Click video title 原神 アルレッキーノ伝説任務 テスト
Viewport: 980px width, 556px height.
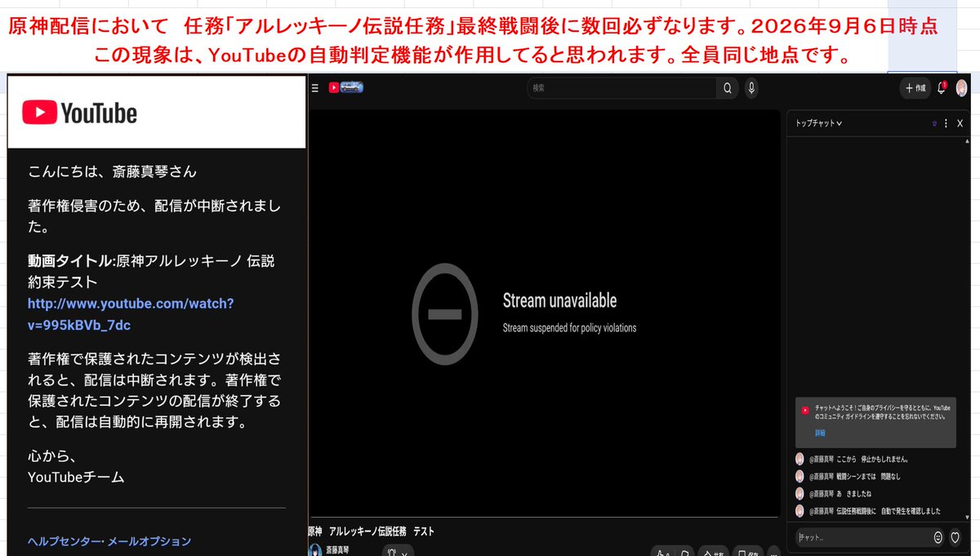[372, 532]
